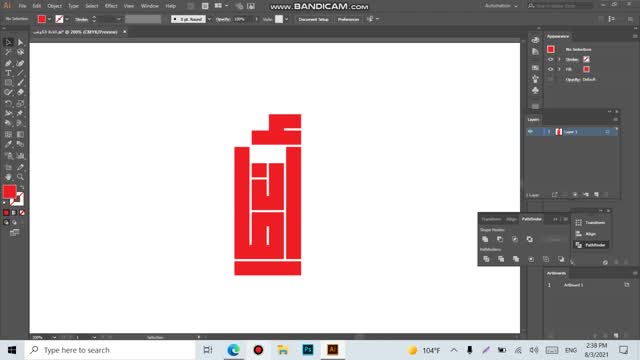Screen dimensions: 640x360
Task: Select the Scale tool
Action: pos(20,103)
